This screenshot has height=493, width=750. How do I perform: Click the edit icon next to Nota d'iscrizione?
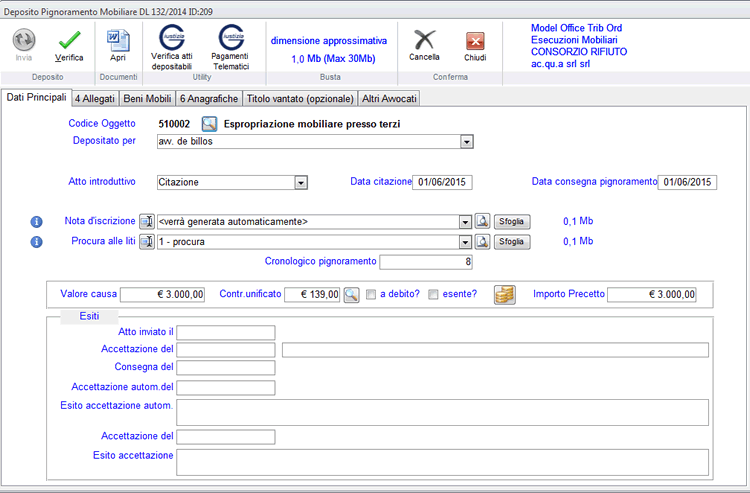146,221
